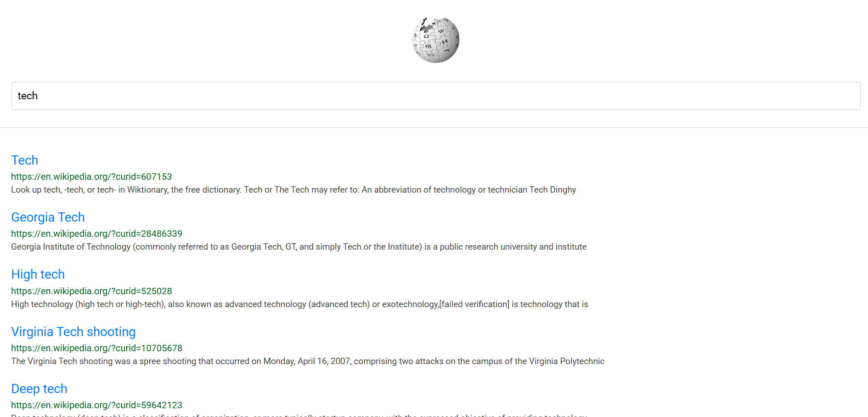Viewport: 868px width, 417px height.
Task: Open the "Georgia Tech" result title
Action: coord(48,217)
